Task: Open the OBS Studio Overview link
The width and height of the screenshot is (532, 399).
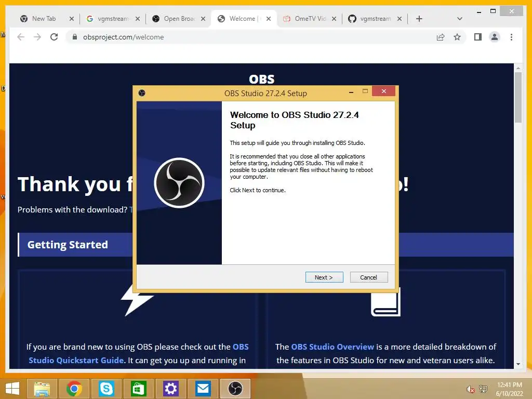Action: point(332,347)
